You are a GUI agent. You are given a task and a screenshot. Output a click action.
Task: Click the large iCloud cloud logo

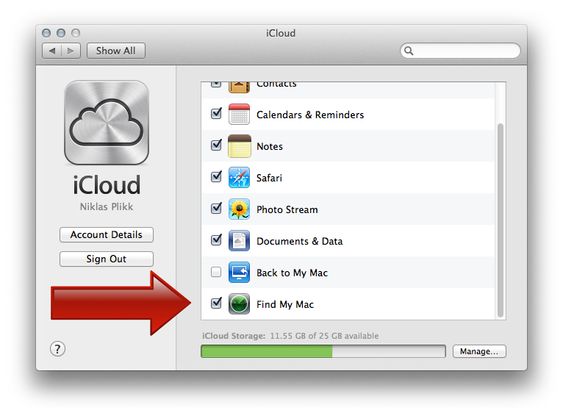107,123
